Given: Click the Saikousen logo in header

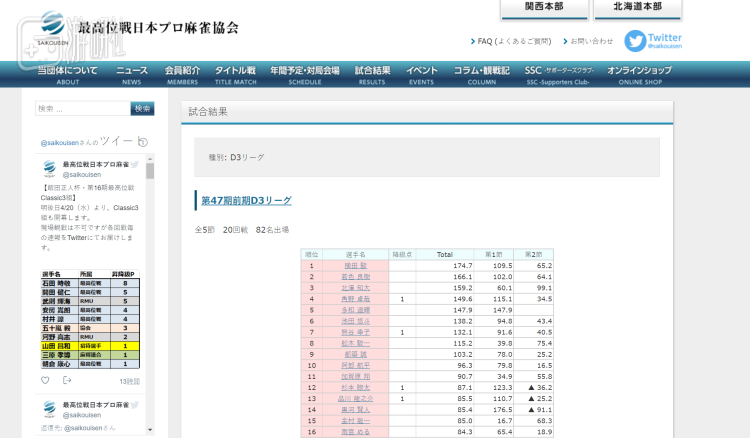Looking at the screenshot, I should (x=53, y=28).
